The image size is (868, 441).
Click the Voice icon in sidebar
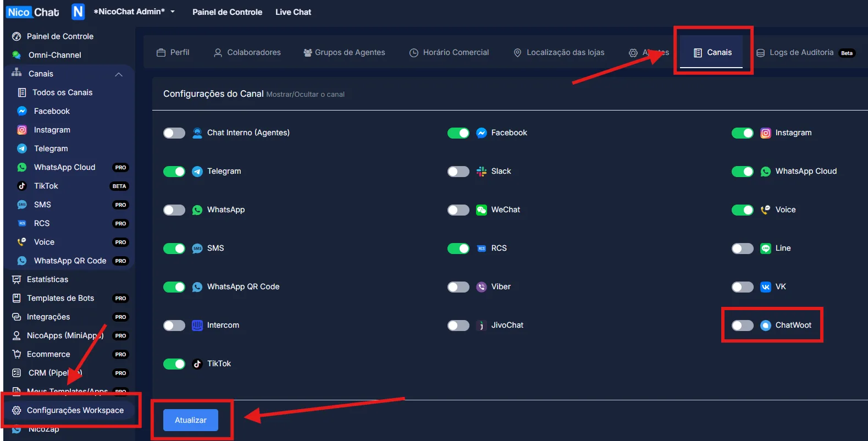click(x=22, y=242)
